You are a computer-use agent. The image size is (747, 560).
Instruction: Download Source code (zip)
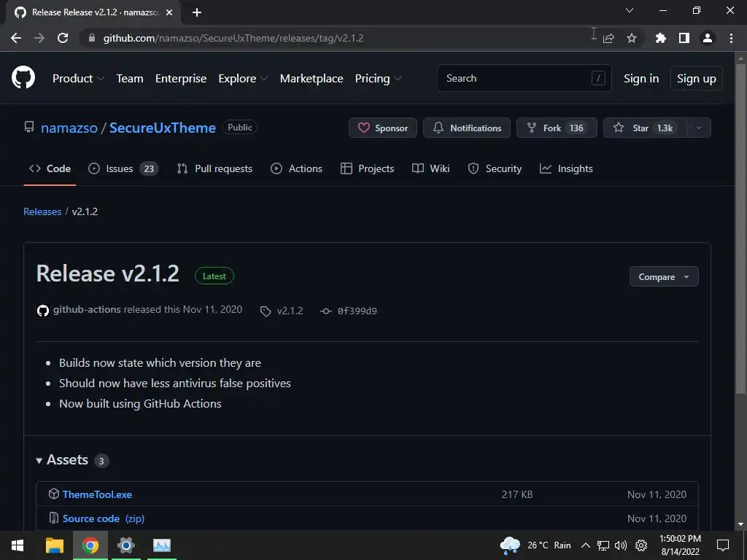point(104,518)
